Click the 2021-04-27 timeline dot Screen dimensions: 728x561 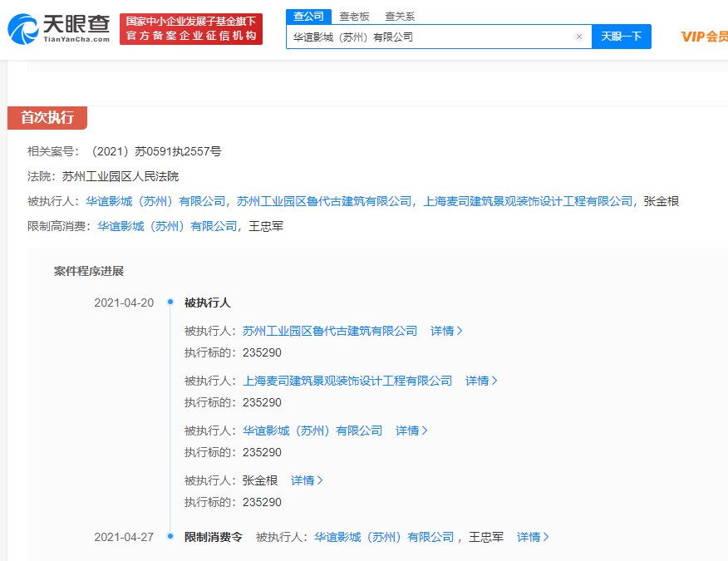click(170, 536)
